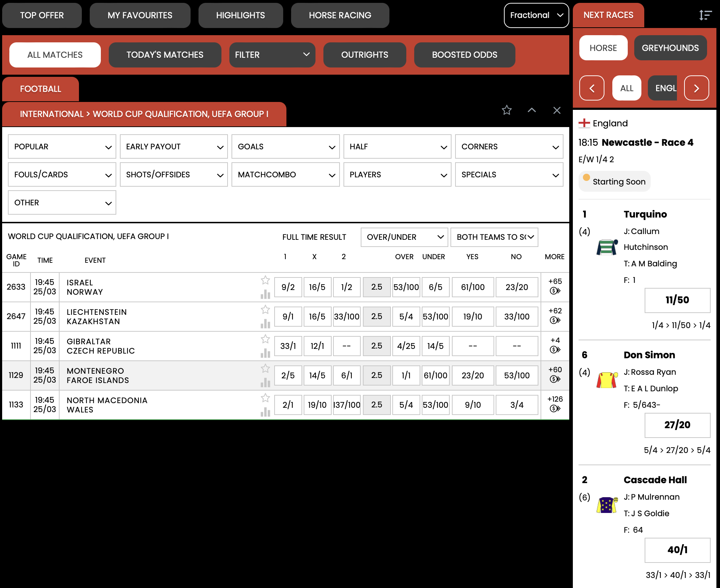Open the HORSE RACING section
720x588 pixels.
(340, 15)
